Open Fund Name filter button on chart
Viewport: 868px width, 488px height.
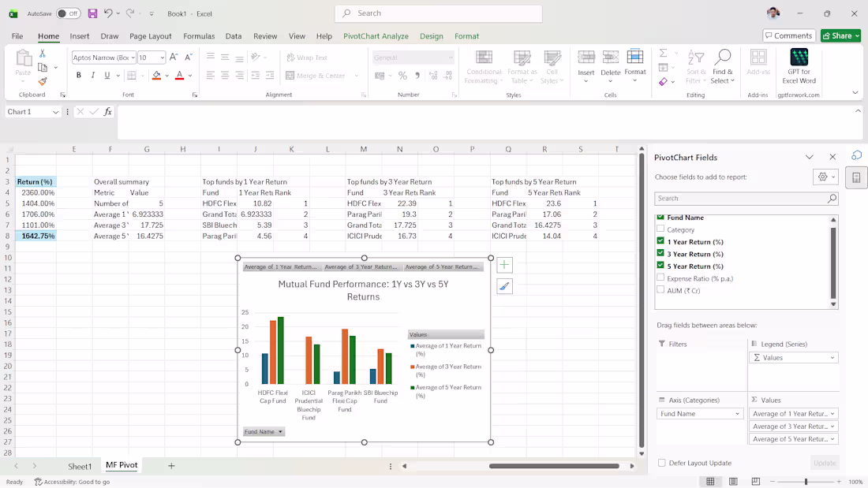tap(264, 431)
